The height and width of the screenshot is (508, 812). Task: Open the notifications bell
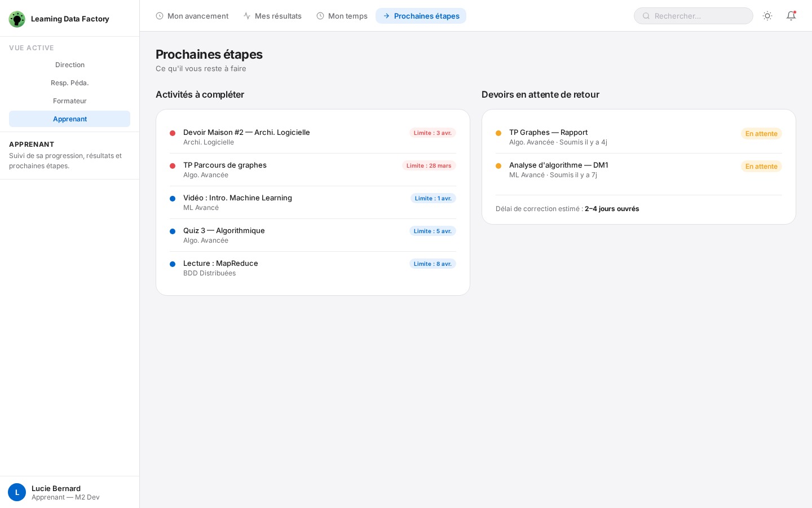[x=791, y=16]
